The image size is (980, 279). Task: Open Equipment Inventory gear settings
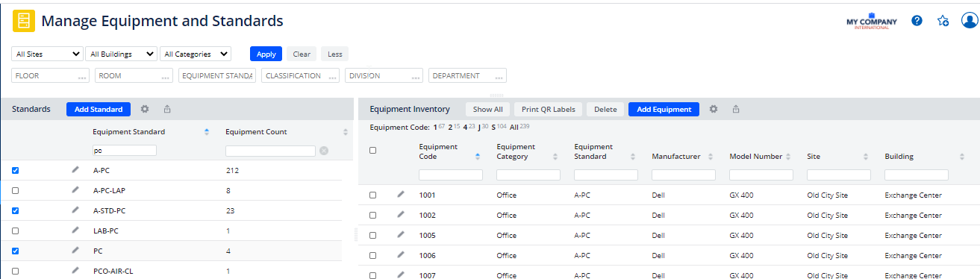pyautogui.click(x=714, y=109)
